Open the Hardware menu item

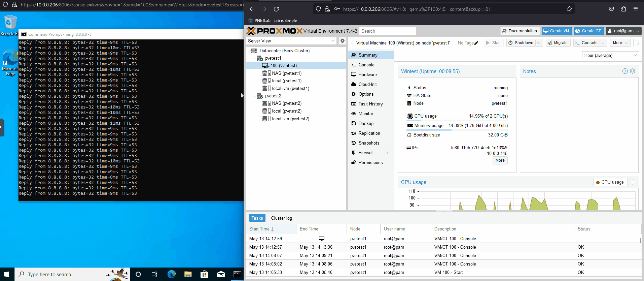(x=371, y=74)
